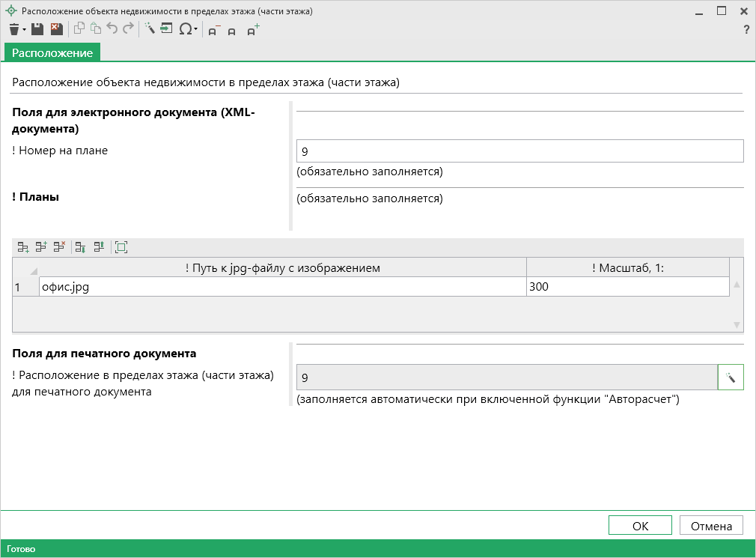Image resolution: width=756 pixels, height=558 pixels.
Task: Click the Номер на плане input field
Action: 519,151
